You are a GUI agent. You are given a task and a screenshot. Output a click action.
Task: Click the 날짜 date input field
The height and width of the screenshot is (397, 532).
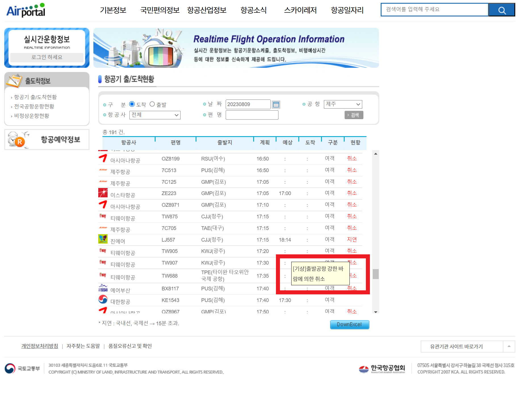[x=248, y=104]
